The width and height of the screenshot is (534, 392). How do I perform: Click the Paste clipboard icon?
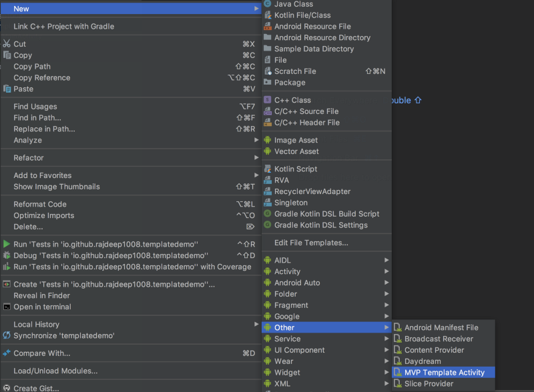pos(7,89)
